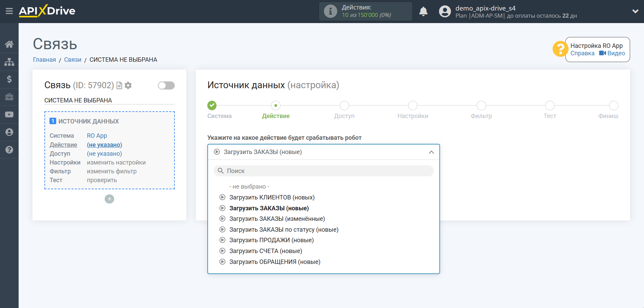This screenshot has height=308, width=644.
Task: Click the notifications bell icon
Action: click(x=423, y=12)
